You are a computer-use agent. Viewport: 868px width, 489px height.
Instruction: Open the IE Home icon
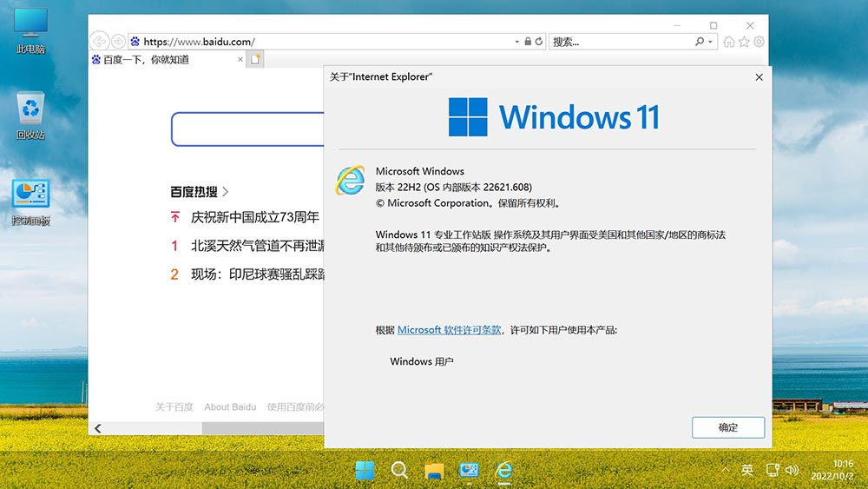pyautogui.click(x=729, y=42)
